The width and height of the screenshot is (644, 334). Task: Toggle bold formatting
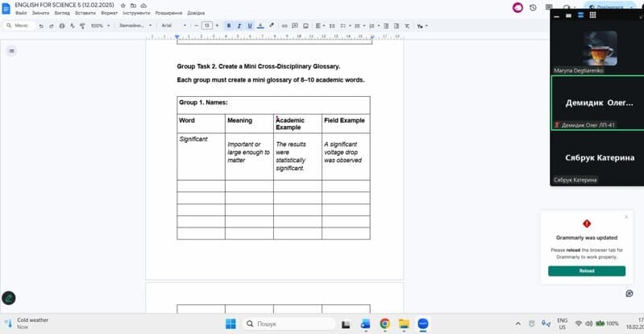pos(229,26)
